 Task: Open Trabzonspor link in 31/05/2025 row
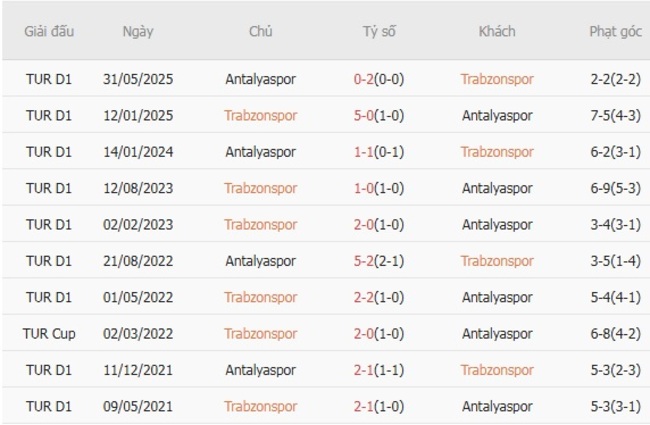pos(497,79)
